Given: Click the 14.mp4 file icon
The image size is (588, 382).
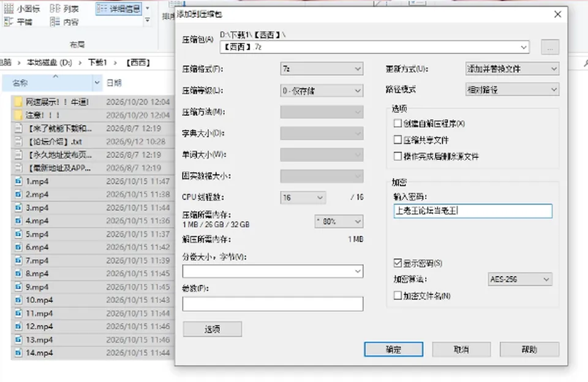Looking at the screenshot, I should [18, 353].
